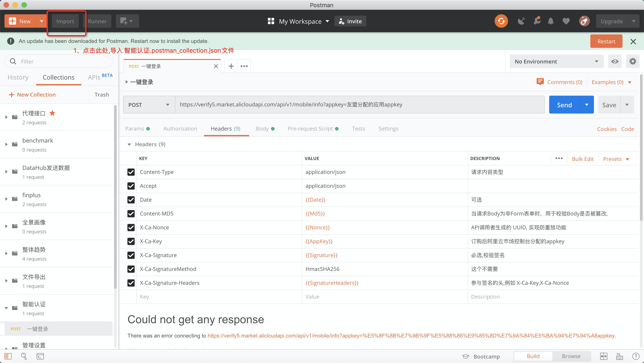
Task: Open the POST method dropdown
Action: pyautogui.click(x=149, y=105)
